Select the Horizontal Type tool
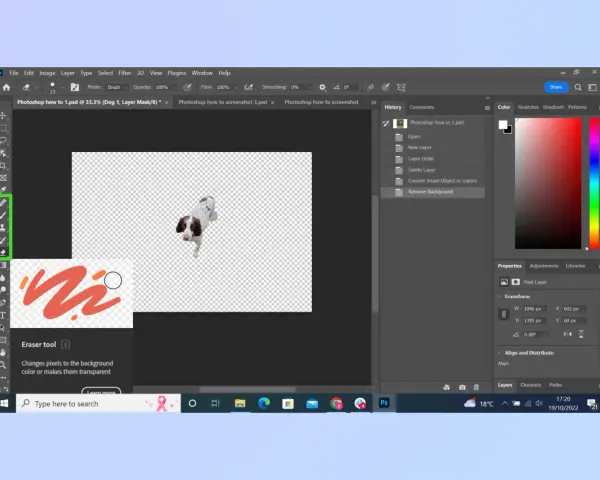The width and height of the screenshot is (600, 480). point(3,315)
